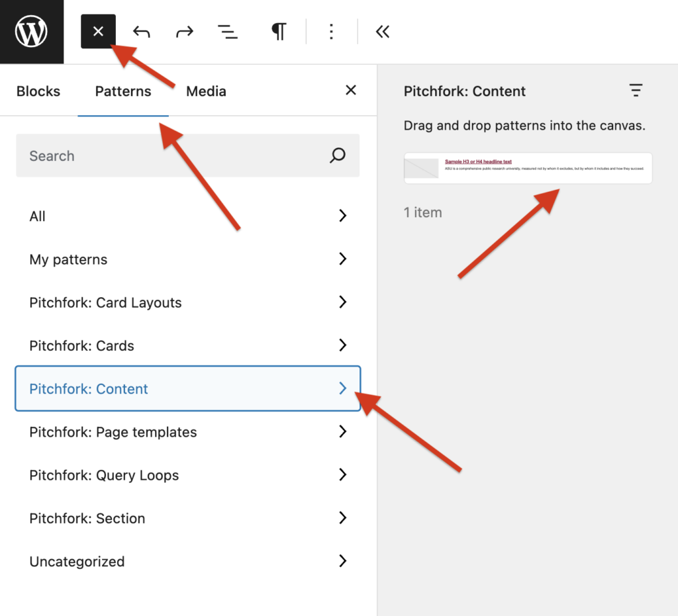This screenshot has height=616, width=678.
Task: Expand Pitchfork: Card Layouts chevron
Action: pyautogui.click(x=342, y=302)
